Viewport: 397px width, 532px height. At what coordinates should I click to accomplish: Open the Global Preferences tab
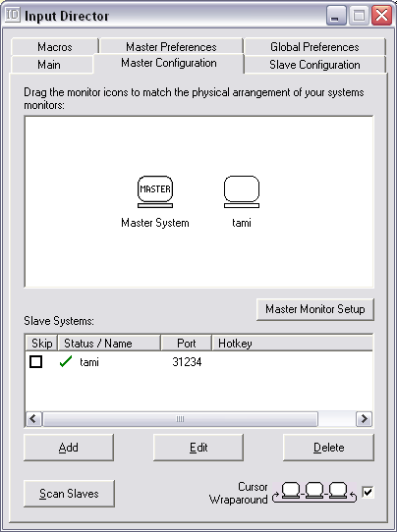click(x=314, y=46)
